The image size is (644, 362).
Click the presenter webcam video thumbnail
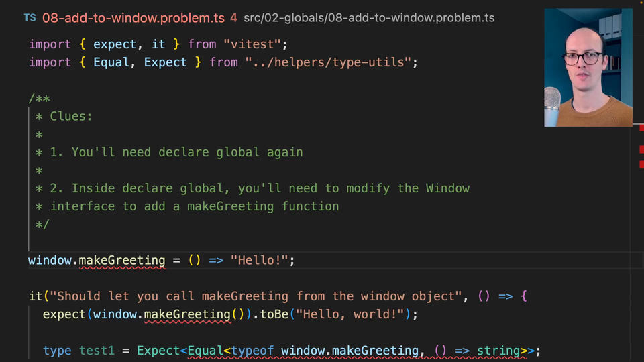tap(588, 67)
